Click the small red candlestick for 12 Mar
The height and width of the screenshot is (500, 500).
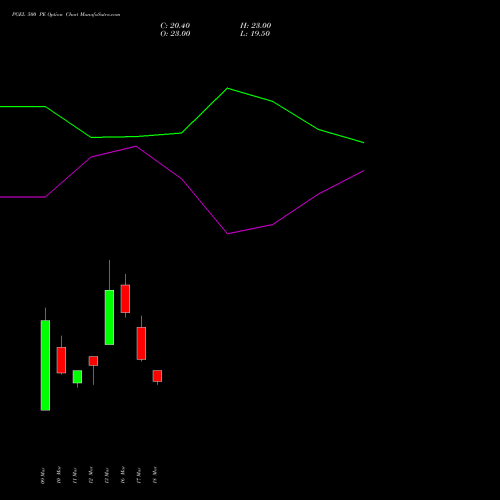point(93,361)
